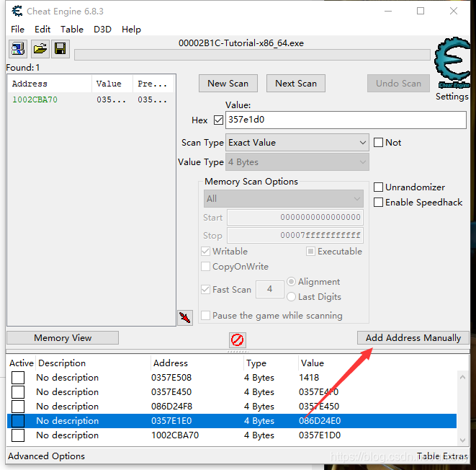Activate checkbox for address 0357E508
This screenshot has height=470, width=476.
18,378
